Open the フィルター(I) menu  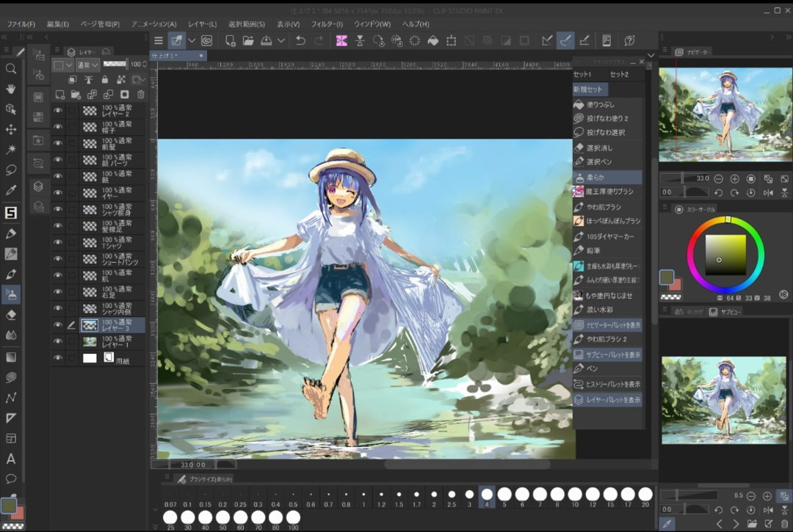327,24
